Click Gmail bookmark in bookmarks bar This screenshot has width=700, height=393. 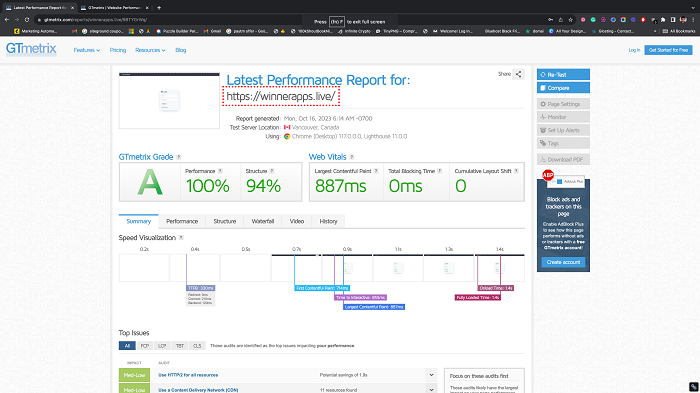coord(212,31)
